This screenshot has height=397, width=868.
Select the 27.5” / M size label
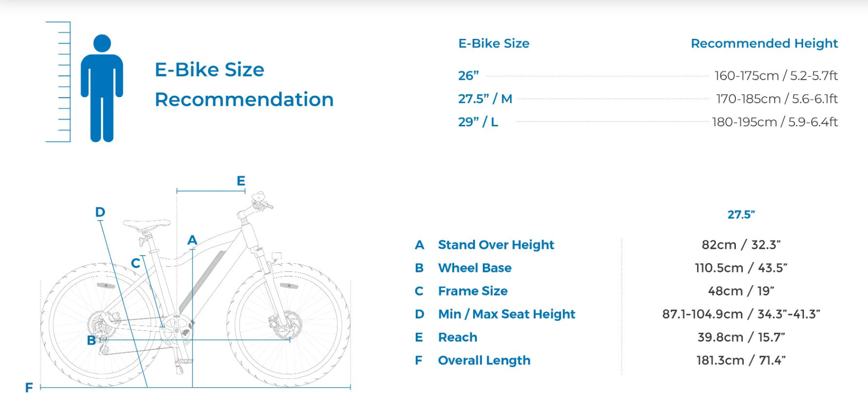pyautogui.click(x=485, y=99)
